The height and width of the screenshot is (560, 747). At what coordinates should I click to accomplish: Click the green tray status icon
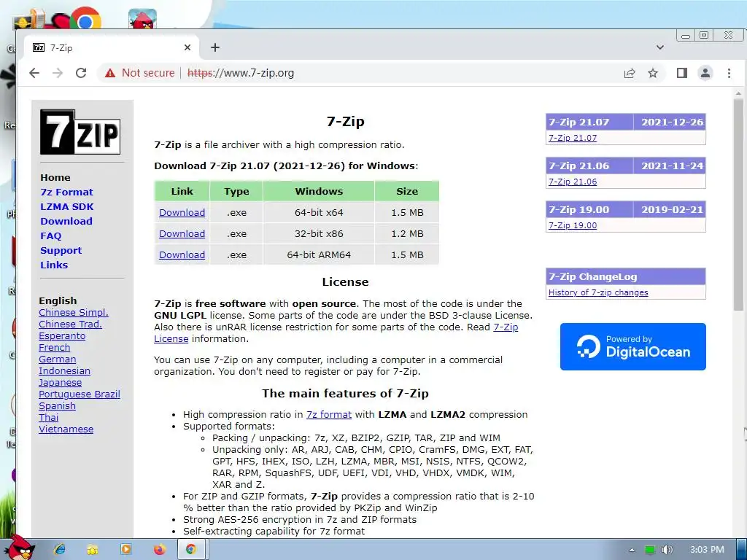pyautogui.click(x=650, y=550)
